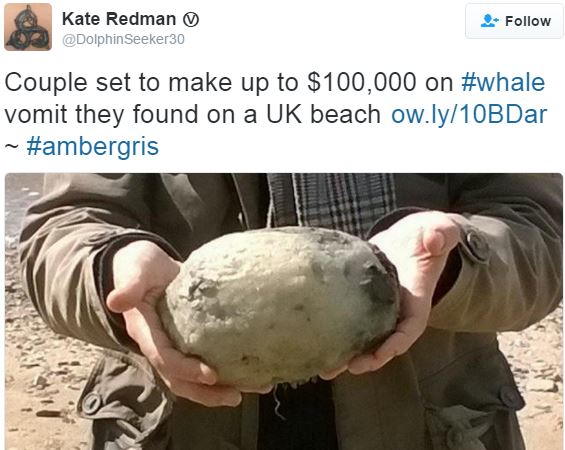Select the $100,000 amount in the tweet

click(362, 83)
